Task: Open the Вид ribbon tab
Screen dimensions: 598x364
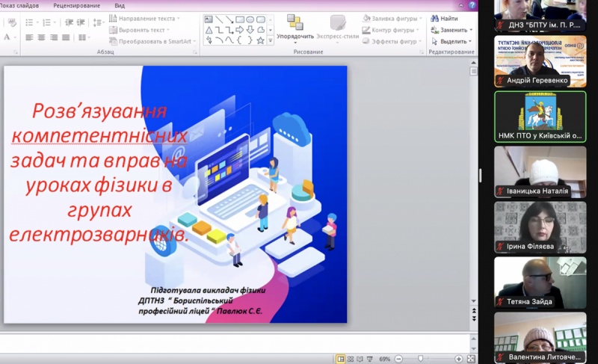Action: coord(120,4)
